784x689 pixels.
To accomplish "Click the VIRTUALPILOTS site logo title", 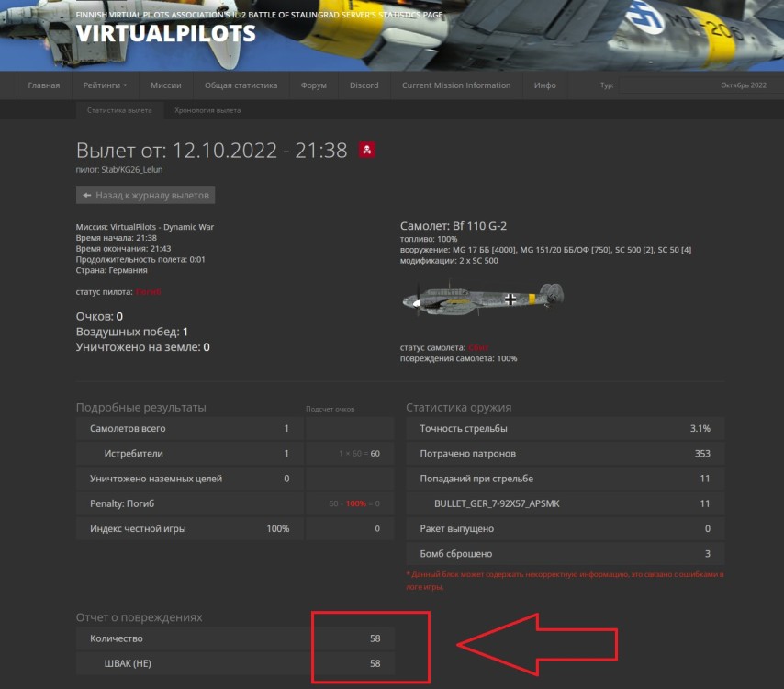I will coord(166,33).
